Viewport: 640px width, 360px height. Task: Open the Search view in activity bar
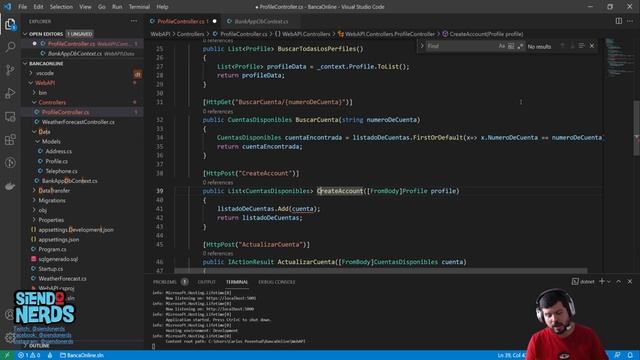[10, 47]
